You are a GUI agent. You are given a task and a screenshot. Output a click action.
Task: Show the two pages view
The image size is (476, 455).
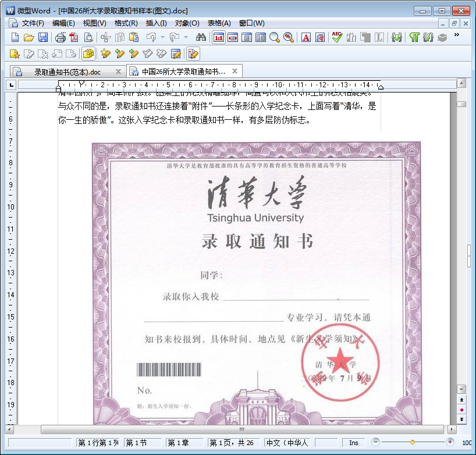(261, 38)
